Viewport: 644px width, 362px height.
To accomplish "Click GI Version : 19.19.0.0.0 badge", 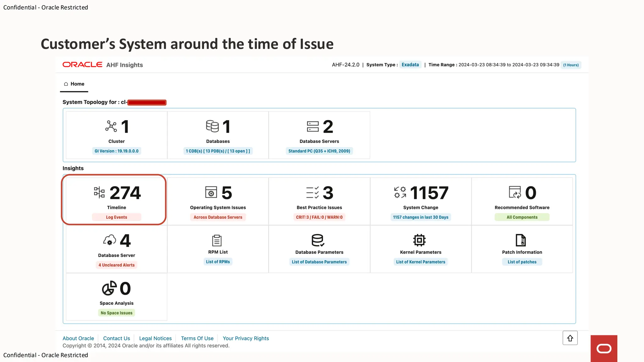I will [117, 151].
